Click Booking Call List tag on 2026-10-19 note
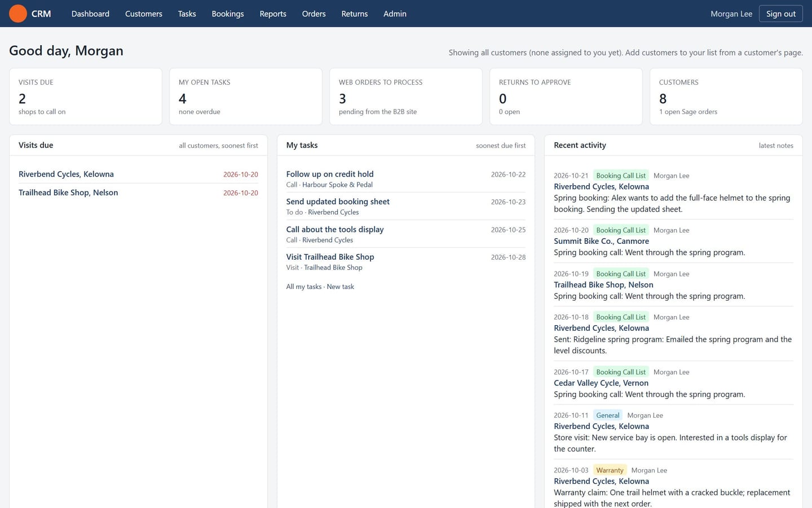812x508 pixels. (621, 274)
